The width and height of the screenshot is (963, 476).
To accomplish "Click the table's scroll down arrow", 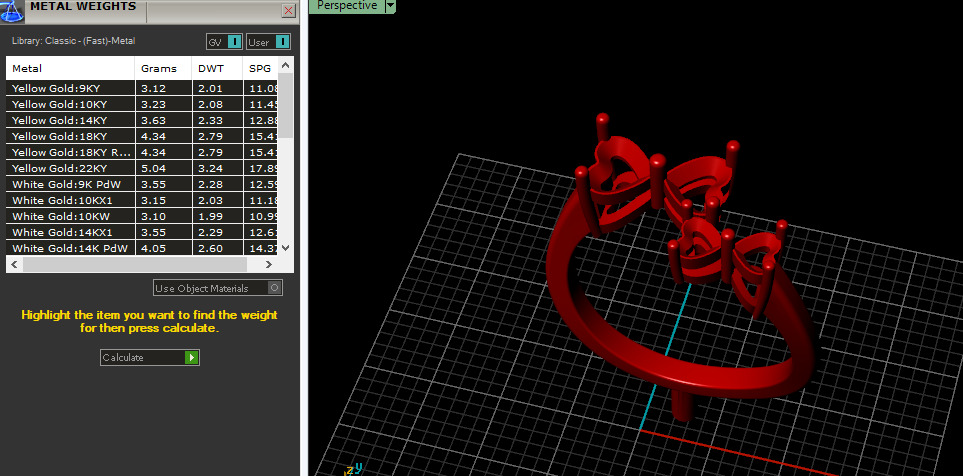I will coord(286,248).
